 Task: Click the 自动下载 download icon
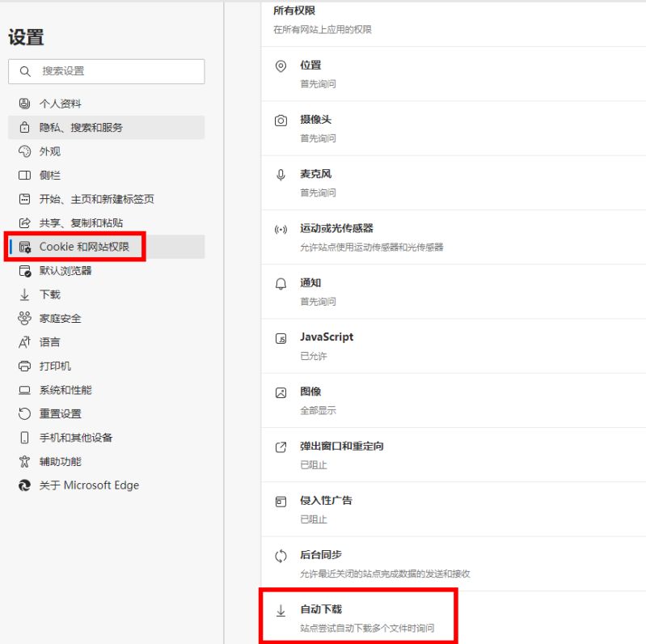(x=281, y=611)
